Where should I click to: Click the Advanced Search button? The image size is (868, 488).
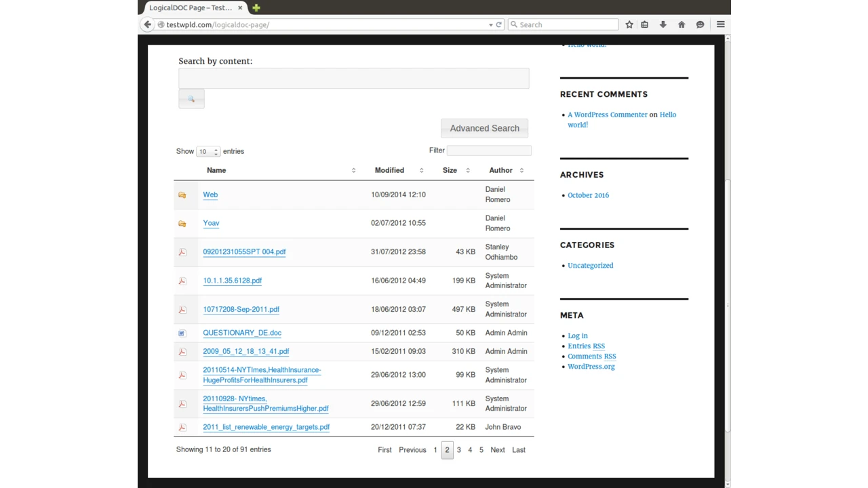pos(484,128)
